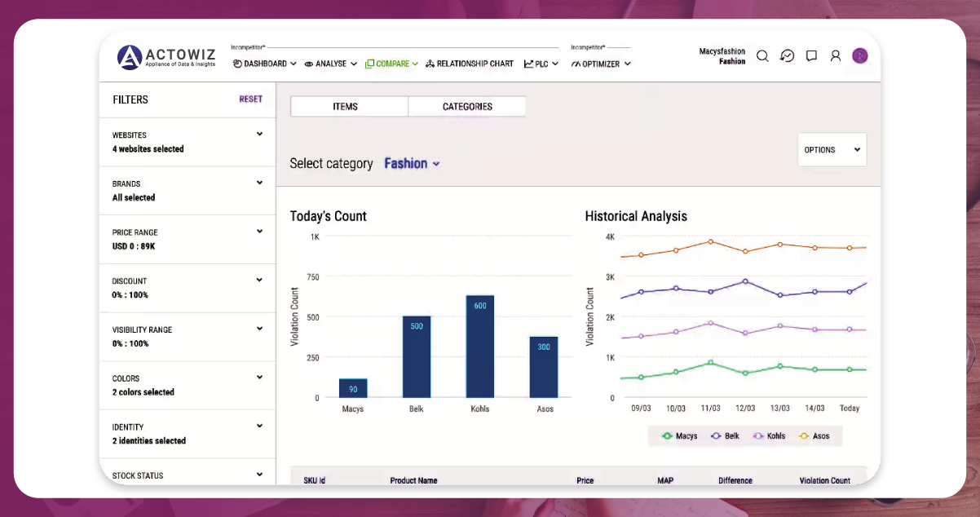
Task: Open the Options dropdown
Action: 832,150
